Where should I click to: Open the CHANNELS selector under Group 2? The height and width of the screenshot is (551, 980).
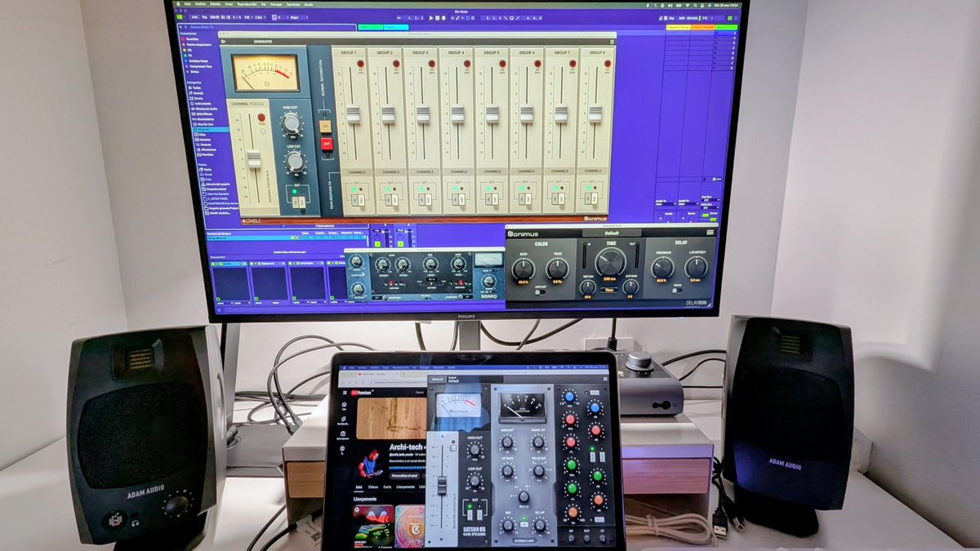pos(391,172)
